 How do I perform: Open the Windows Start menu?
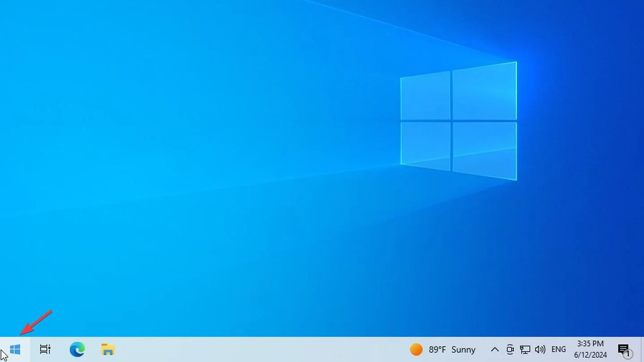pyautogui.click(x=15, y=349)
